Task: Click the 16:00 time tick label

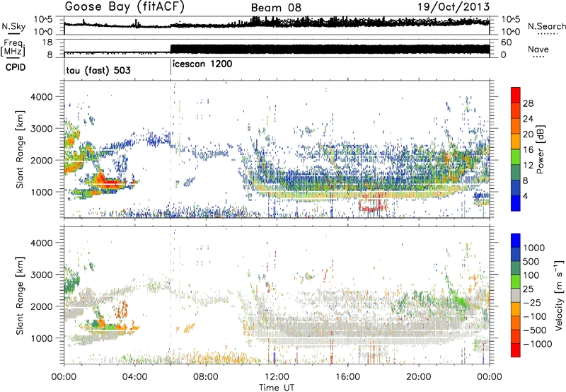Action: [347, 377]
